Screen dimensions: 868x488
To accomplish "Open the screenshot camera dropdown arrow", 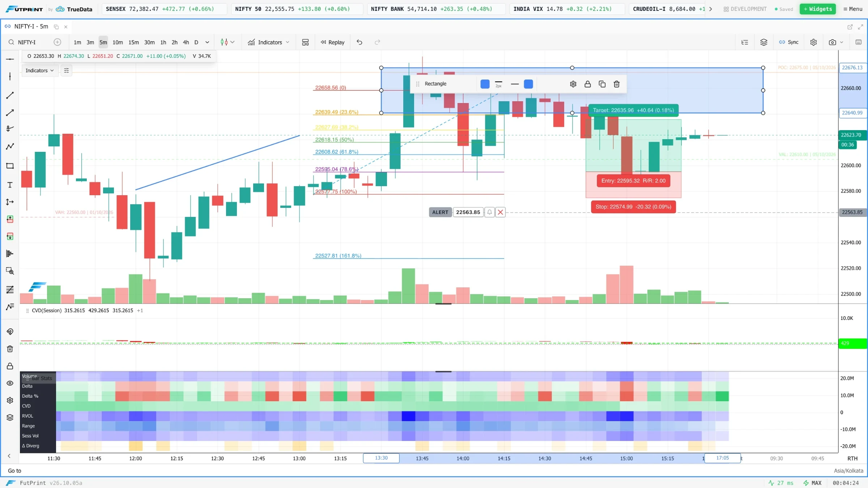I will (x=842, y=42).
